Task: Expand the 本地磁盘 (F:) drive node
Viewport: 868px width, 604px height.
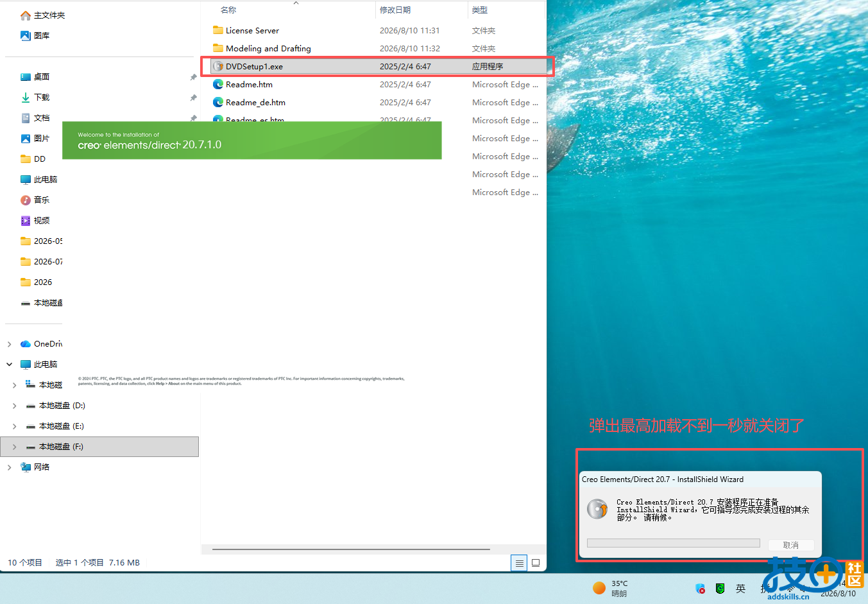Action: [14, 447]
